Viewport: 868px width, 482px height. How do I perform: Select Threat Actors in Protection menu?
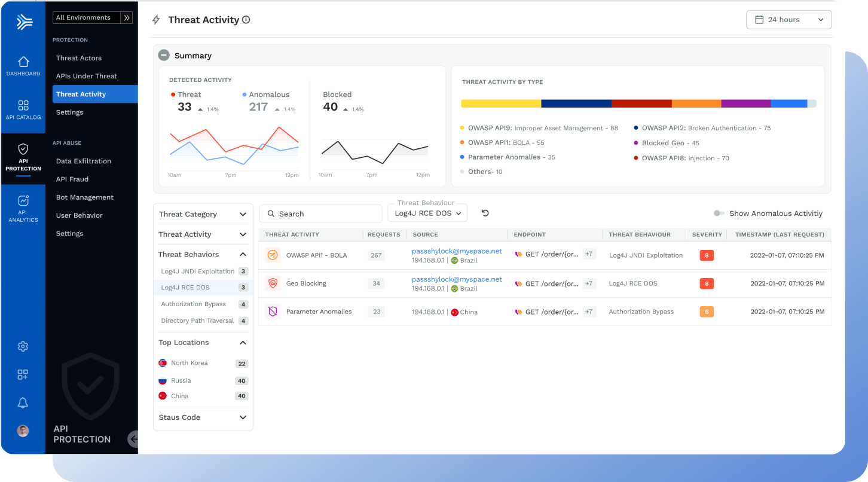(79, 58)
